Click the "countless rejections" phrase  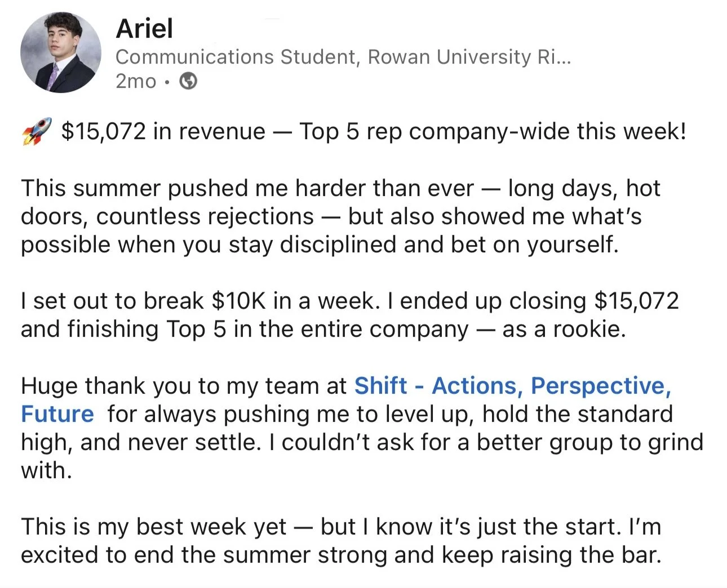(205, 216)
